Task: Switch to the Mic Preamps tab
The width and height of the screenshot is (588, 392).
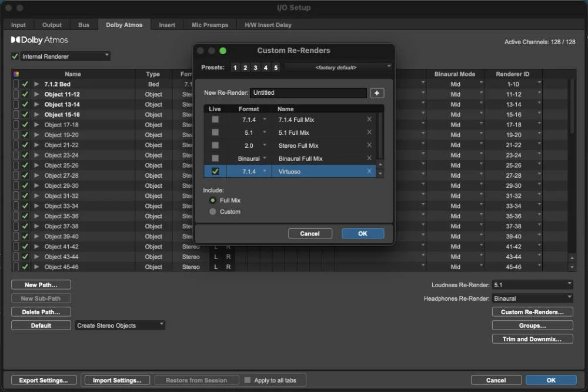Action: pos(210,25)
